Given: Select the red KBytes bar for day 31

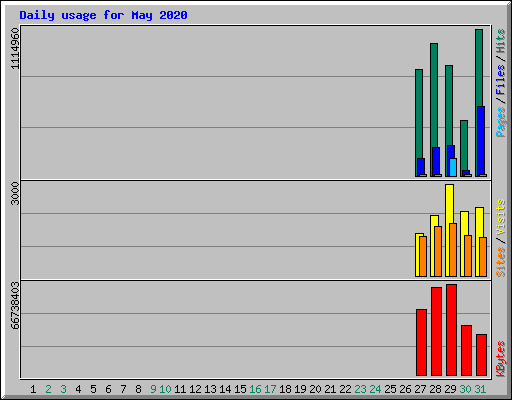Looking at the screenshot, I should click(481, 355).
